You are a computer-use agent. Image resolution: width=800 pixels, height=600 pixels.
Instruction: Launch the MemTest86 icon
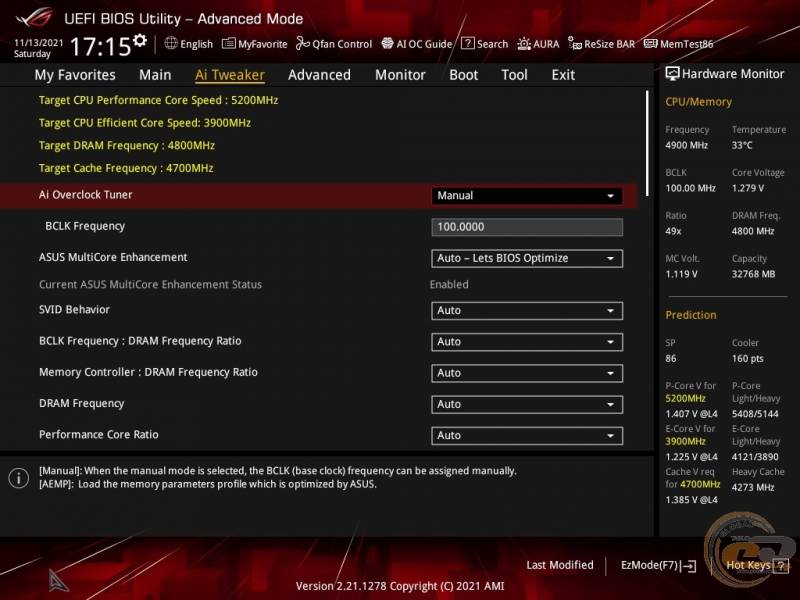[x=651, y=43]
